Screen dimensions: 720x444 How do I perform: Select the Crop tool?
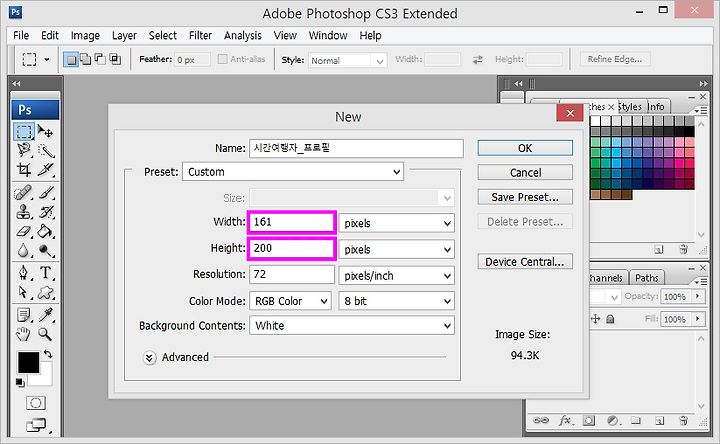pyautogui.click(x=23, y=169)
